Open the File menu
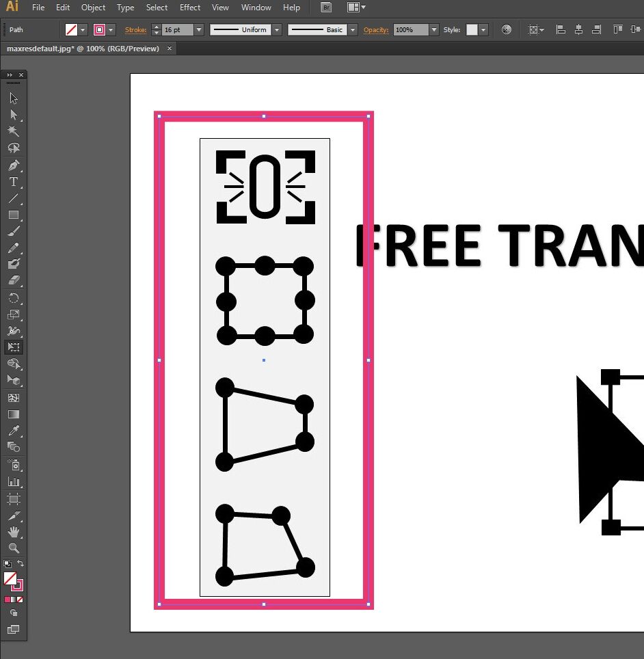644x659 pixels. pos(38,8)
